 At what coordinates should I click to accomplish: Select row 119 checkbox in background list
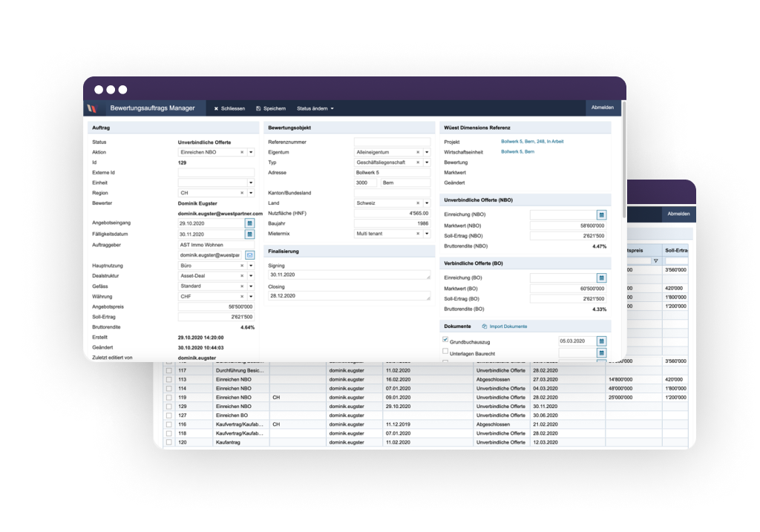click(168, 397)
